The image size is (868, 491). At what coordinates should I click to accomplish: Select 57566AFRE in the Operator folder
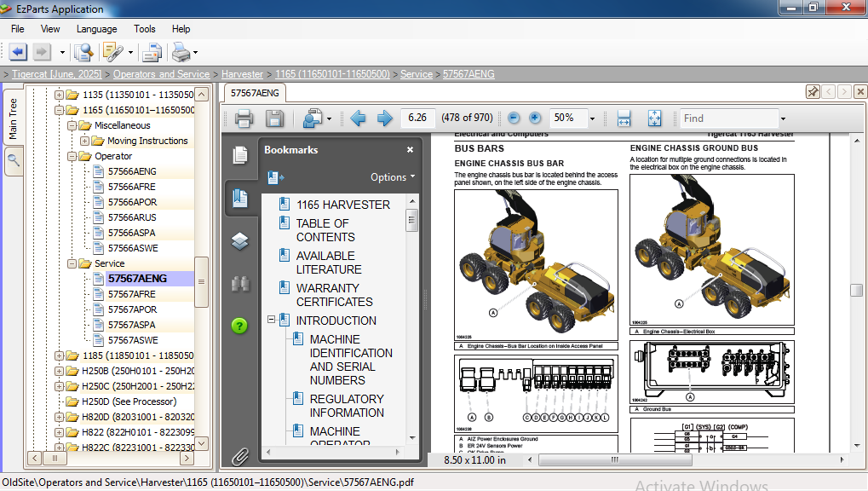(x=132, y=187)
